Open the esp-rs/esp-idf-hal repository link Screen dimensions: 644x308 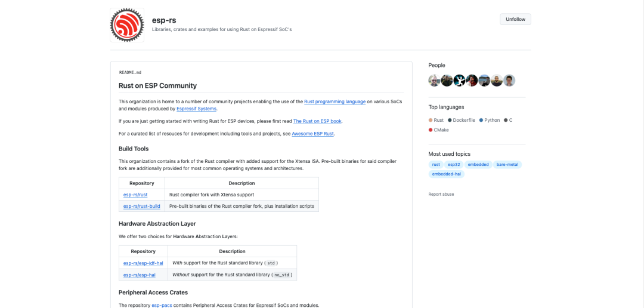coord(143,263)
